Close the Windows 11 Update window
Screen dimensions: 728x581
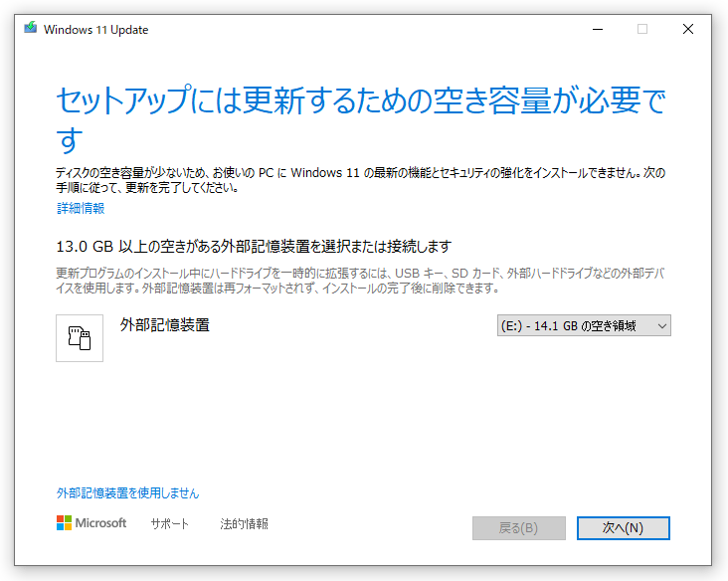click(688, 29)
